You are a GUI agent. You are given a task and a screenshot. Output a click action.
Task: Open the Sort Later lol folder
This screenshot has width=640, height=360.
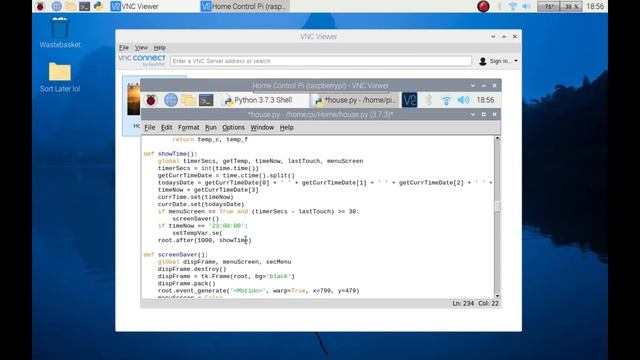tap(60, 78)
